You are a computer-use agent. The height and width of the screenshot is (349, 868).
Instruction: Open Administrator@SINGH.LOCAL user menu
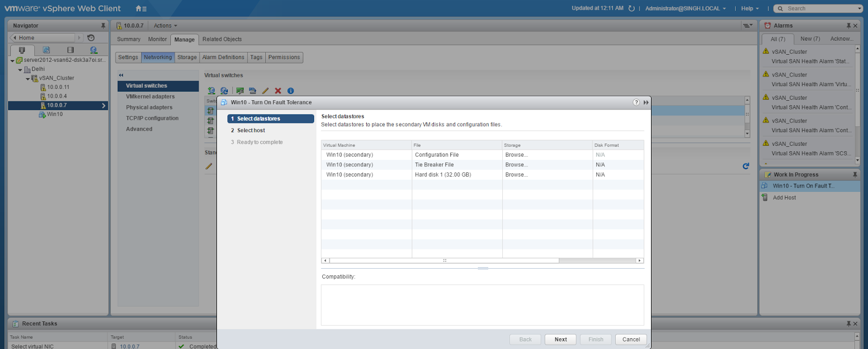pos(685,9)
